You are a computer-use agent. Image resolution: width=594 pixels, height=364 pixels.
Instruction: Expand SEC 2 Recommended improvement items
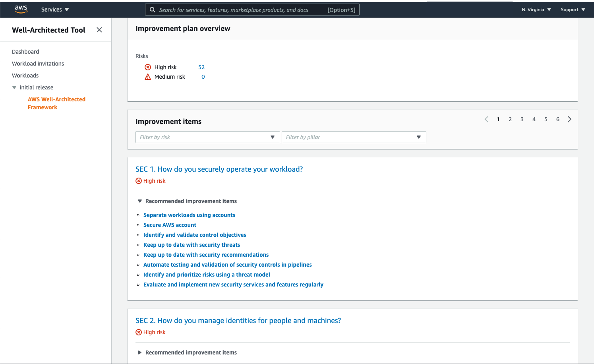pyautogui.click(x=140, y=352)
